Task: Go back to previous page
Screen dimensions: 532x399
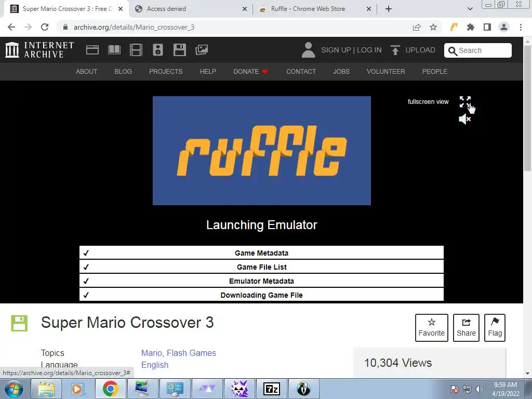Action: click(x=11, y=27)
